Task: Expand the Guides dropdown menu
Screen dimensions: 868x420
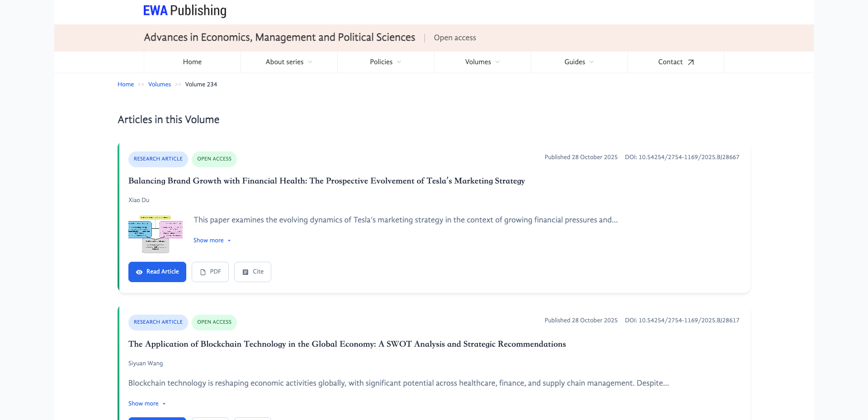Action: 579,62
